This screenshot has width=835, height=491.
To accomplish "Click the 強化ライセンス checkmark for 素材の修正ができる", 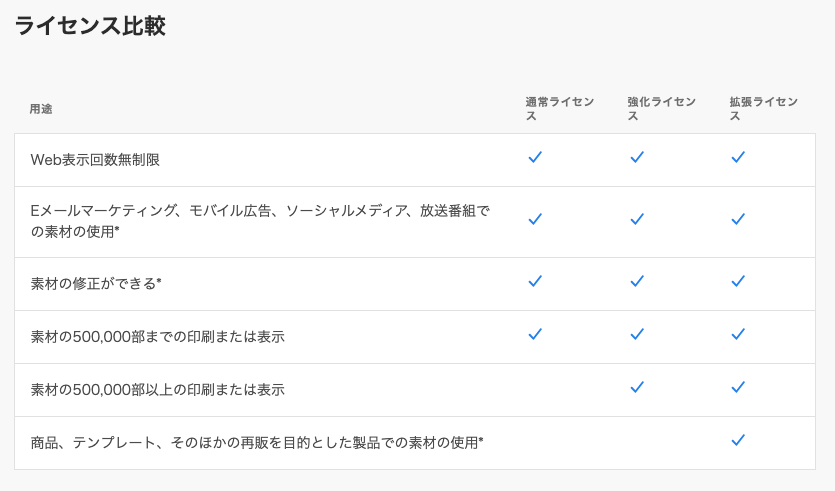I will [637, 281].
